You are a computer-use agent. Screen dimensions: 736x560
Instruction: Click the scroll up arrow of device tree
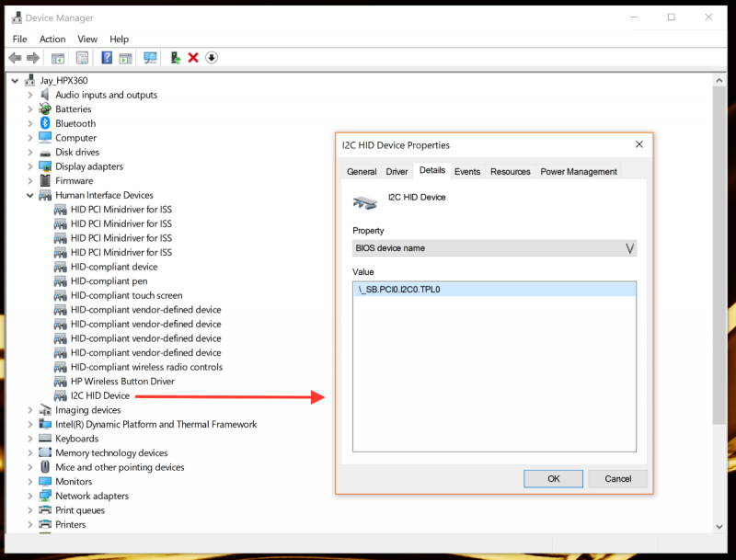point(719,81)
